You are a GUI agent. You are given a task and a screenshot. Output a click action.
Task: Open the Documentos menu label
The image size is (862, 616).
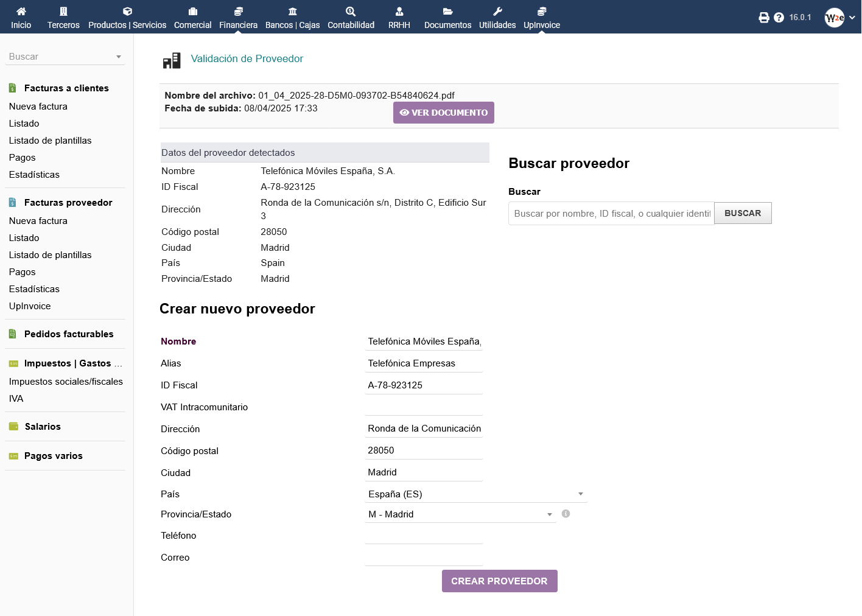(448, 25)
